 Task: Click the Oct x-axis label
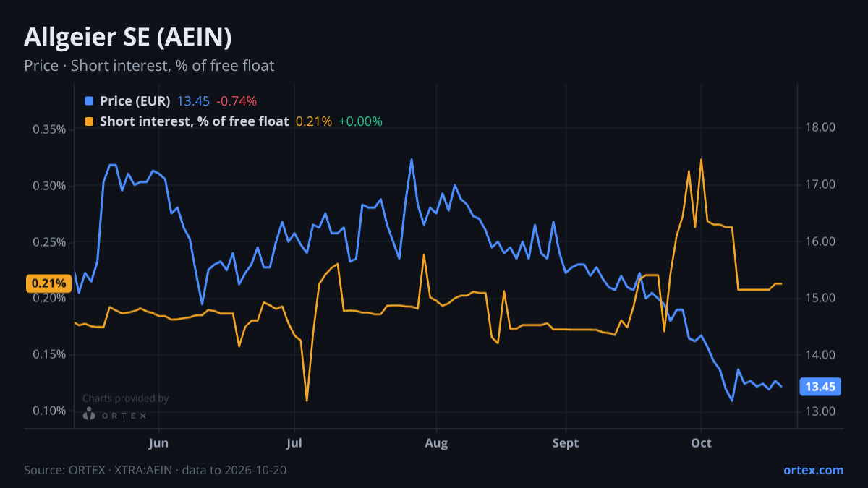click(x=701, y=442)
